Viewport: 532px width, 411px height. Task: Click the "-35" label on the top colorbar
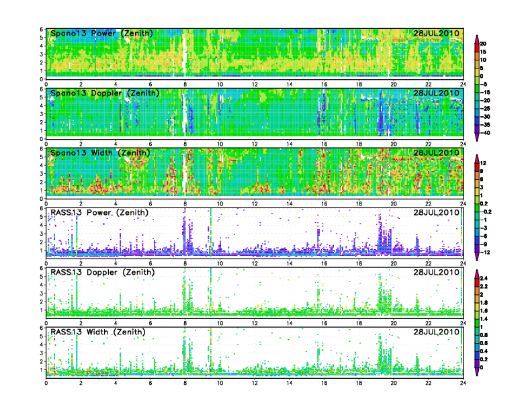point(485,125)
